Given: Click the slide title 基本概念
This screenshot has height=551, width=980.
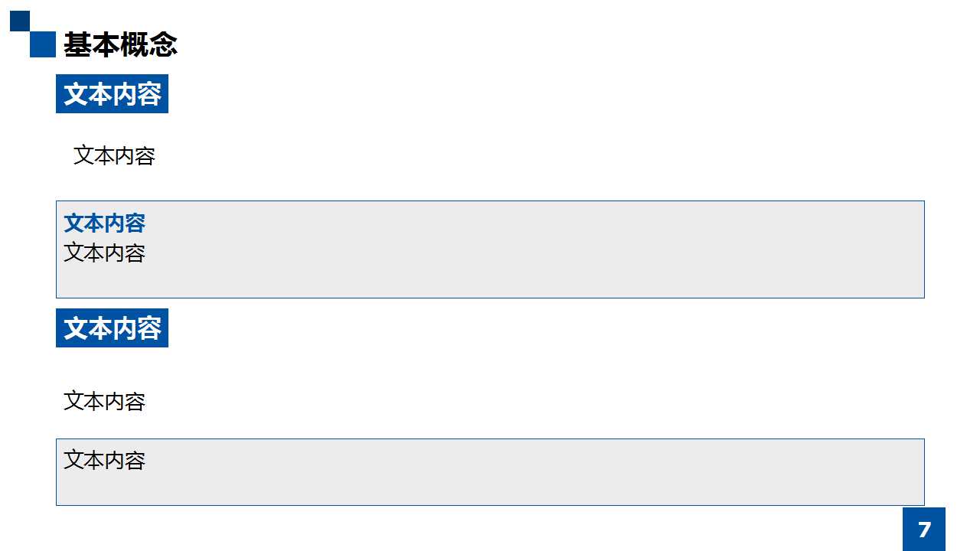Looking at the screenshot, I should [120, 44].
